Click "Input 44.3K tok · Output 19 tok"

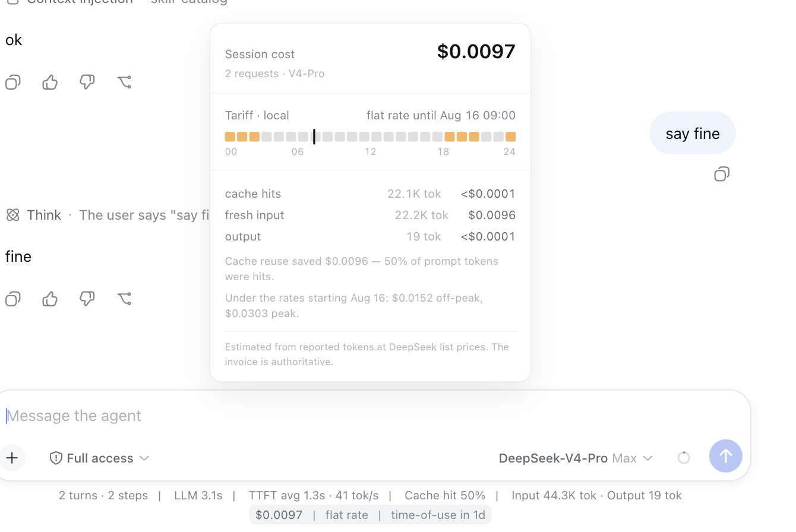[x=596, y=495]
